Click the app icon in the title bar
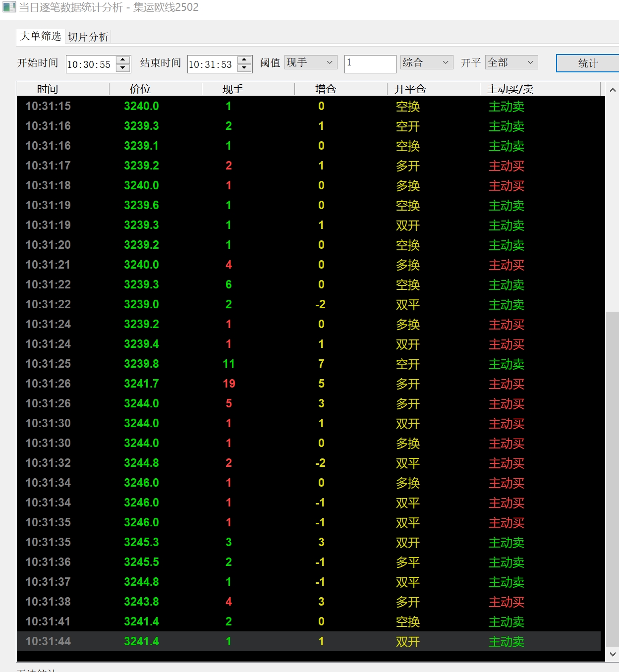The width and height of the screenshot is (619, 672). 9,7
